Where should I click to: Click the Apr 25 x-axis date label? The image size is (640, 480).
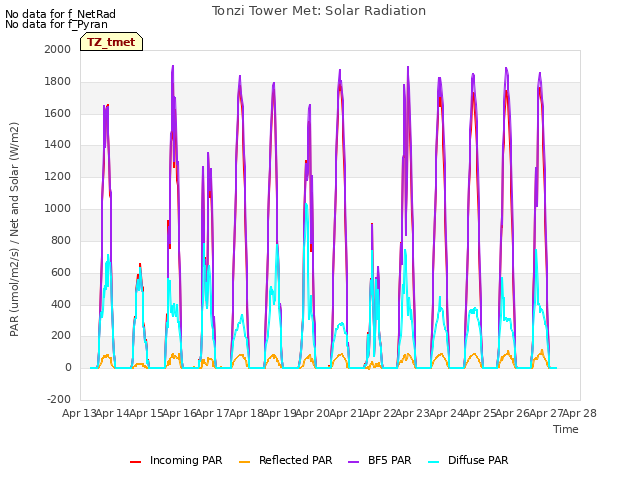pyautogui.click(x=479, y=413)
